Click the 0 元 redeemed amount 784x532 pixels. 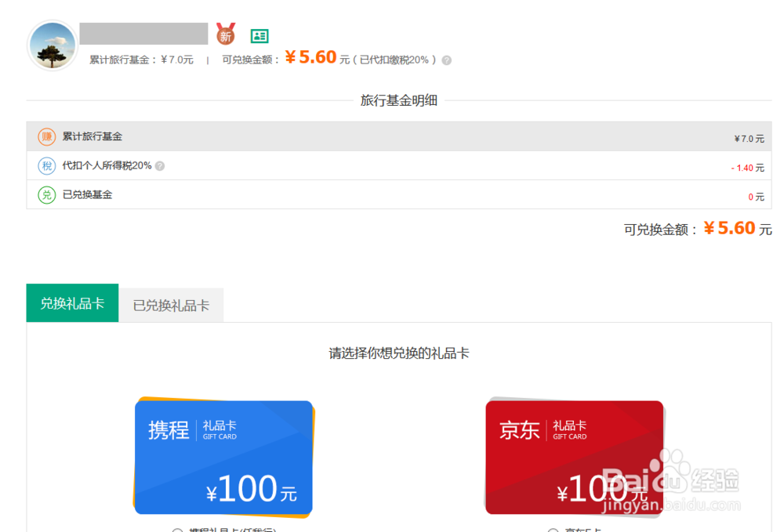[x=756, y=197]
